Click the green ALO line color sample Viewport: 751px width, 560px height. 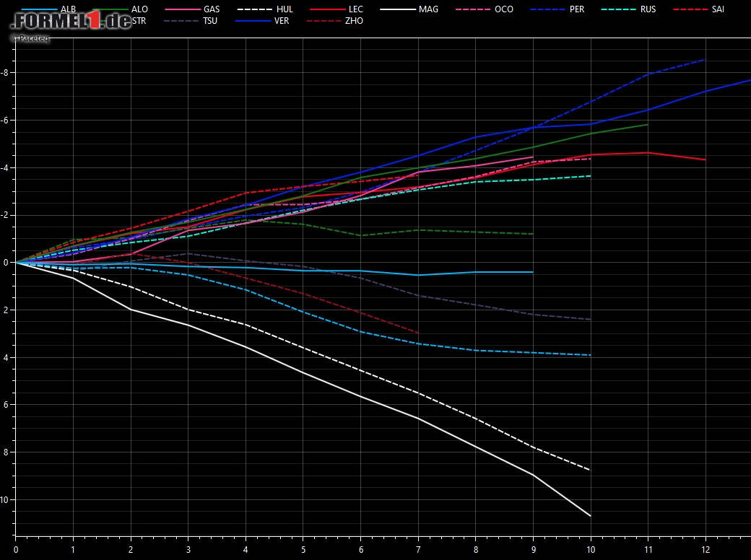(110, 9)
